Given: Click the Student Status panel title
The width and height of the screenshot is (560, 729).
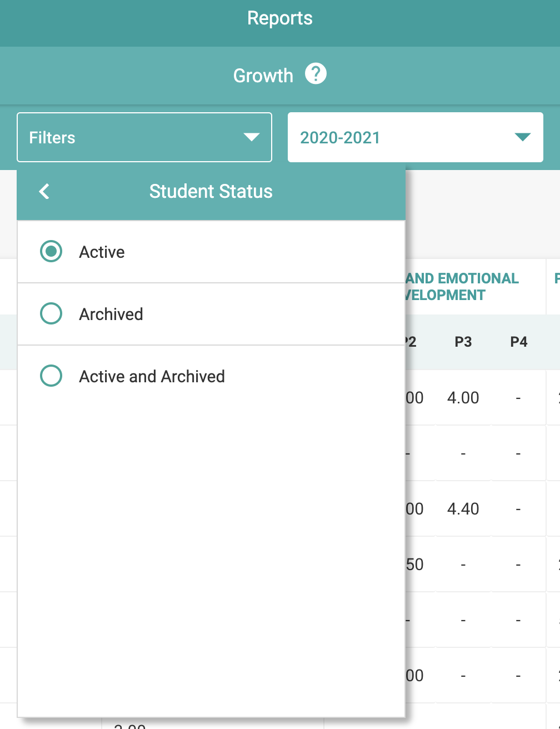Looking at the screenshot, I should point(211,191).
